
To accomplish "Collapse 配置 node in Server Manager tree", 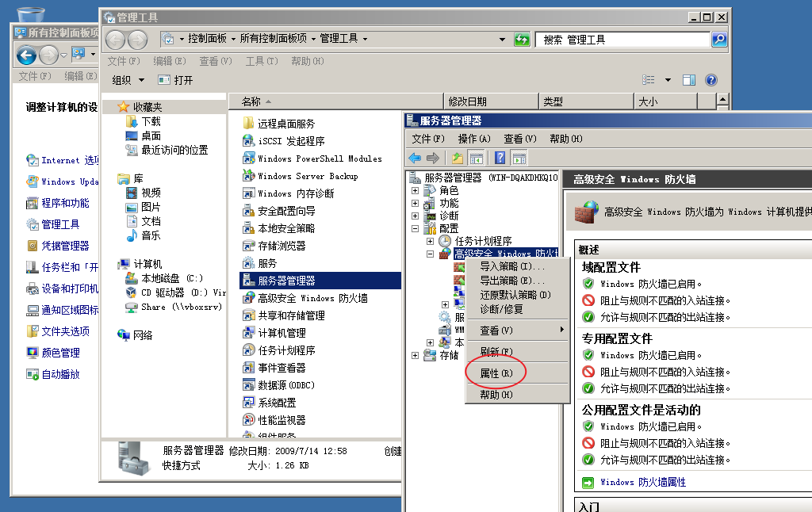I will point(415,228).
